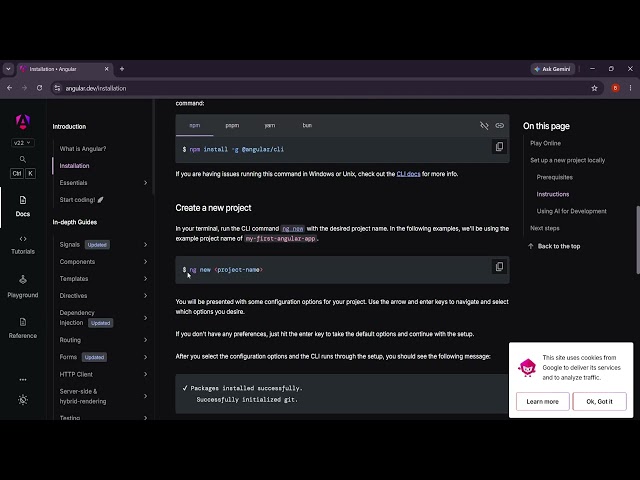Copy the npm install command
640x480 pixels.
pyautogui.click(x=499, y=147)
